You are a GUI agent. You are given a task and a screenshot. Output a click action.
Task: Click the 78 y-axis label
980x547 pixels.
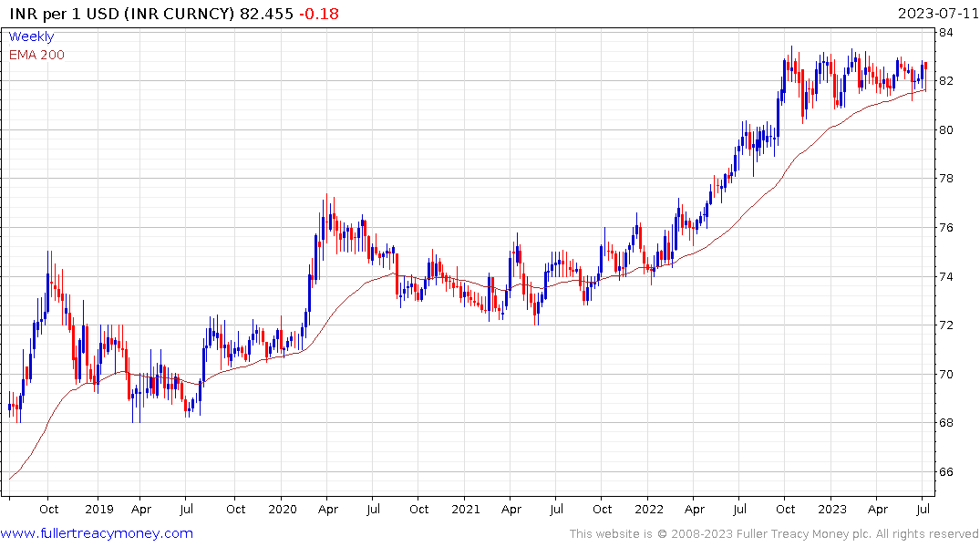945,179
